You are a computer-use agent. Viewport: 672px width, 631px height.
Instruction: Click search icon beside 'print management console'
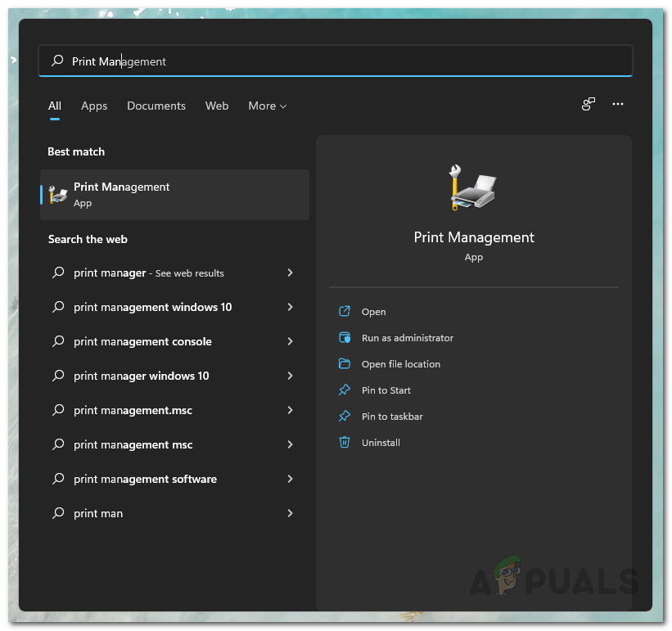58,341
